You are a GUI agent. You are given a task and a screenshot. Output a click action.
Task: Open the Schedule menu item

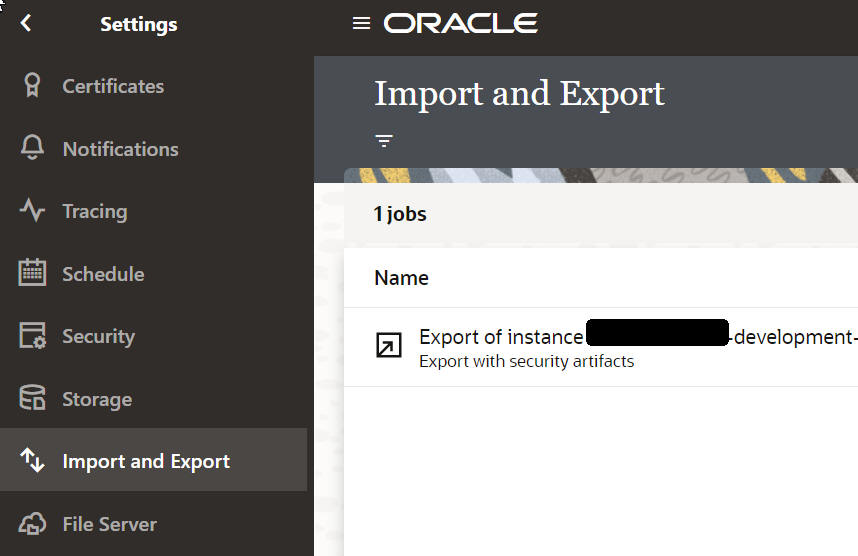[x=103, y=274]
